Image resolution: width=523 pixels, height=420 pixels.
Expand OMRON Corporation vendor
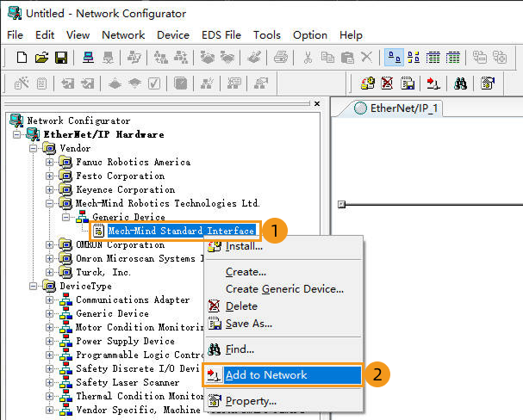49,244
